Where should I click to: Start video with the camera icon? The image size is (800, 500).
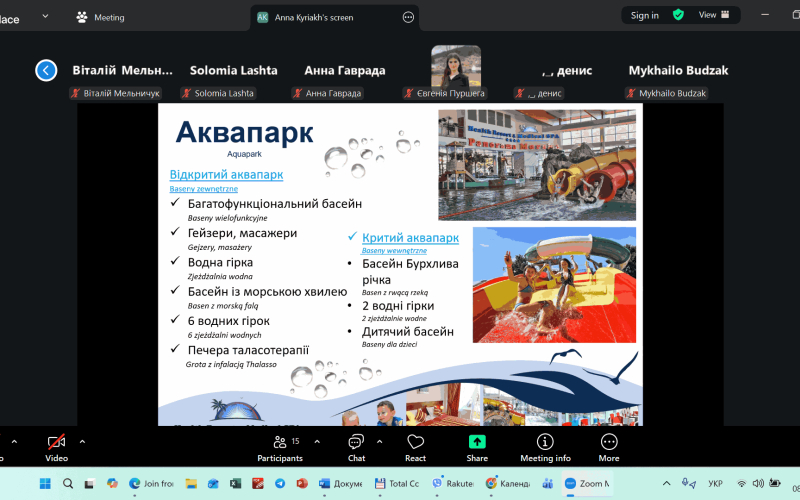(x=57, y=442)
